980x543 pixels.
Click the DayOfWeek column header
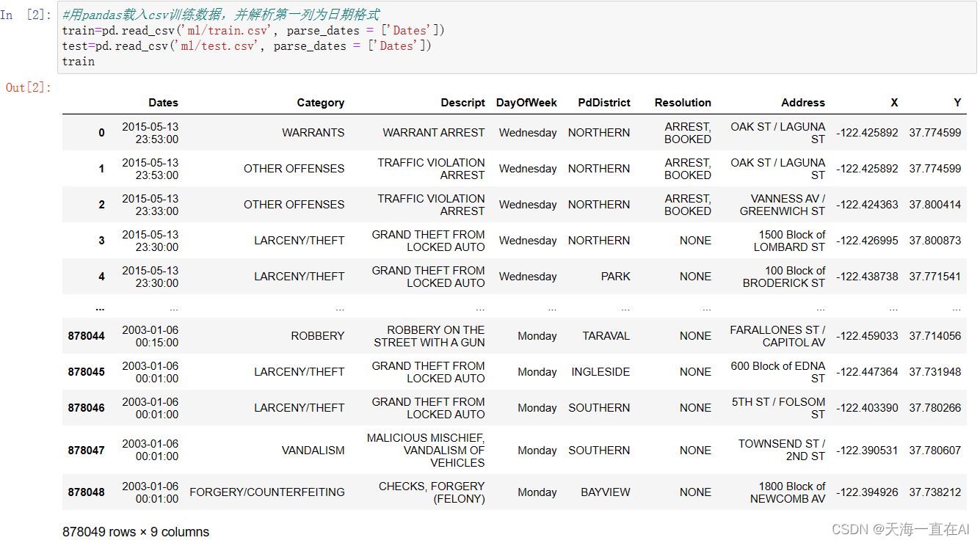tap(526, 103)
